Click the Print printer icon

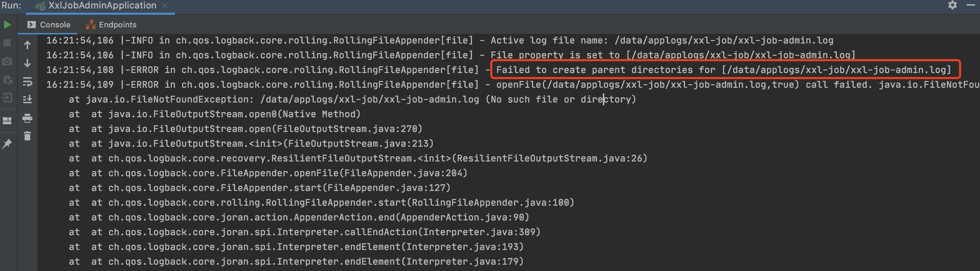coord(27,118)
